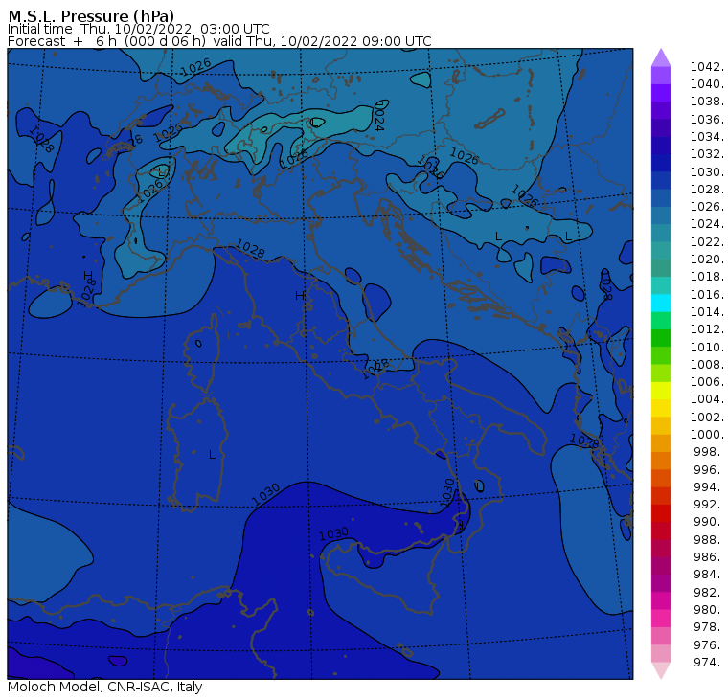
Task: Select the Forecast + 6 h validity line
Action: (219, 41)
